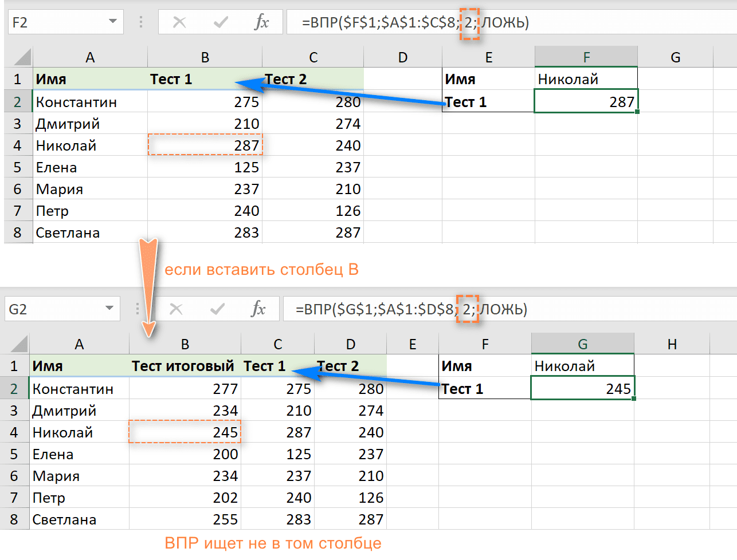
Task: Select the active cell G2 showing 245
Action: point(582,389)
